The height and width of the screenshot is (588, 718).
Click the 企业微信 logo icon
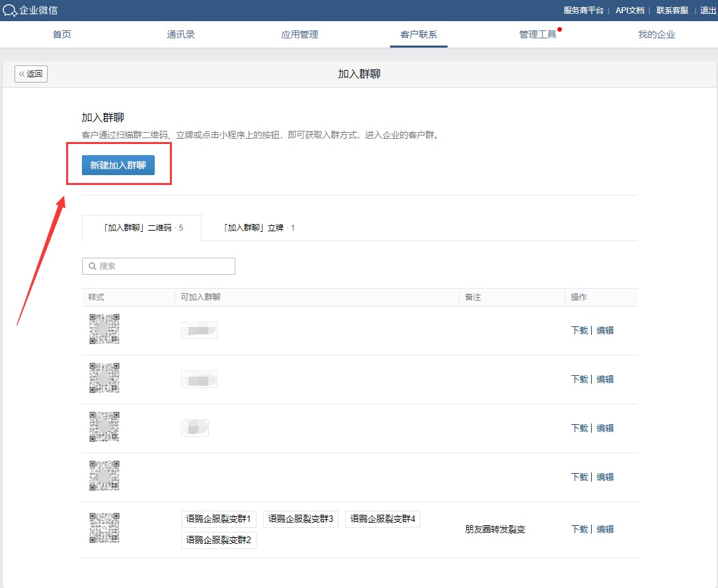point(11,11)
